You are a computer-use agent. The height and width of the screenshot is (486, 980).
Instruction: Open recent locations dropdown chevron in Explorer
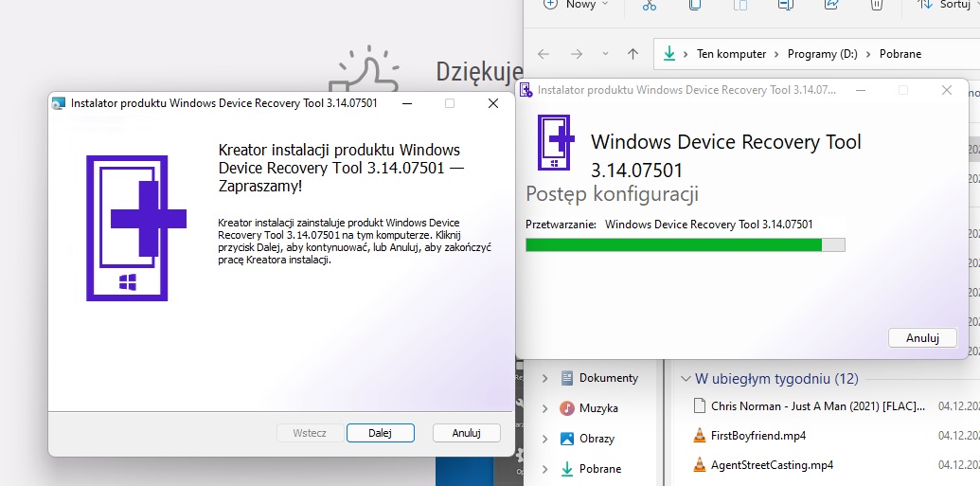605,54
